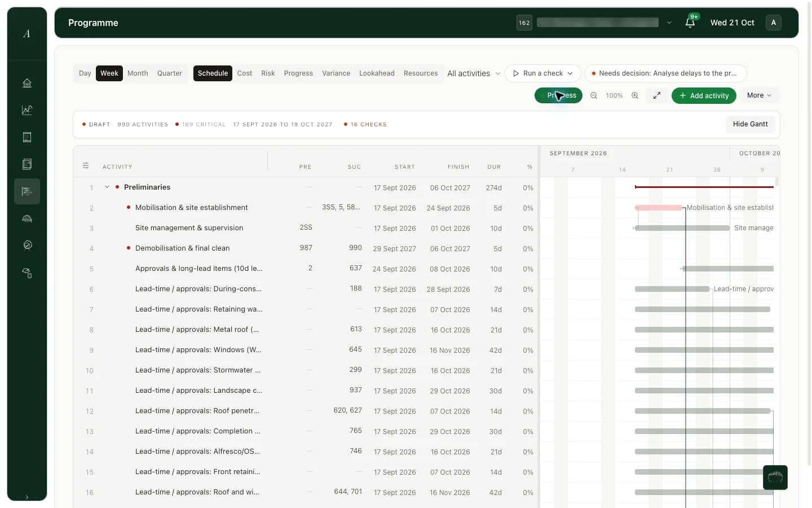Click the notifications bell icon
The height and width of the screenshot is (508, 812).
(690, 23)
